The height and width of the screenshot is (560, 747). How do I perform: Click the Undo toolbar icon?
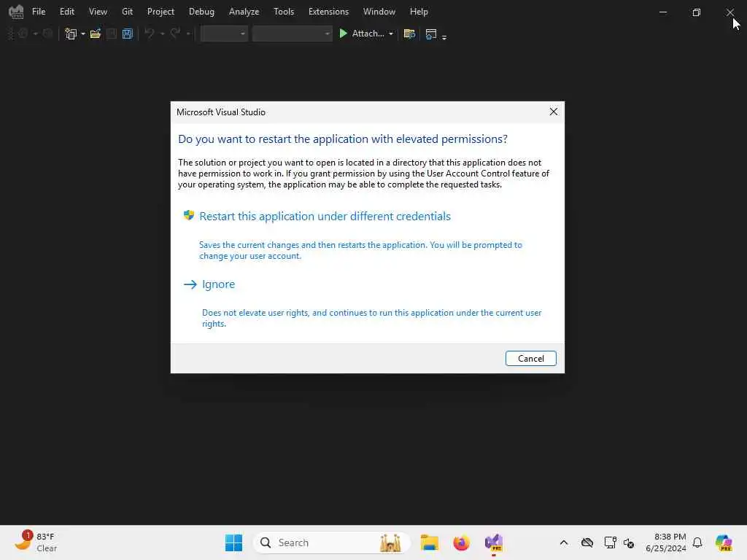[x=149, y=34]
